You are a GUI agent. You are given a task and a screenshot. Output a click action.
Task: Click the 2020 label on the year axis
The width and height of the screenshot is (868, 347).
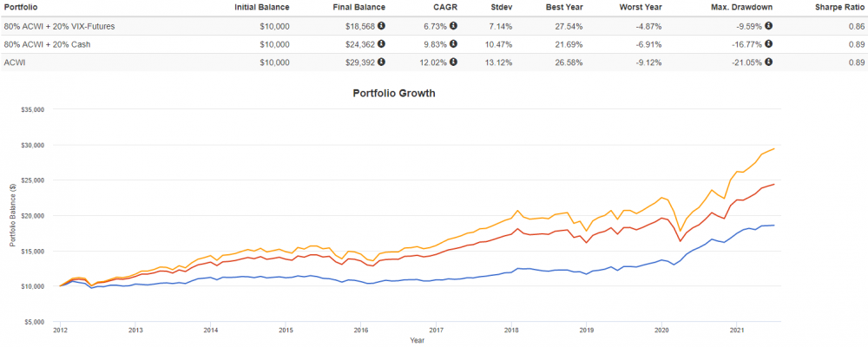662,330
